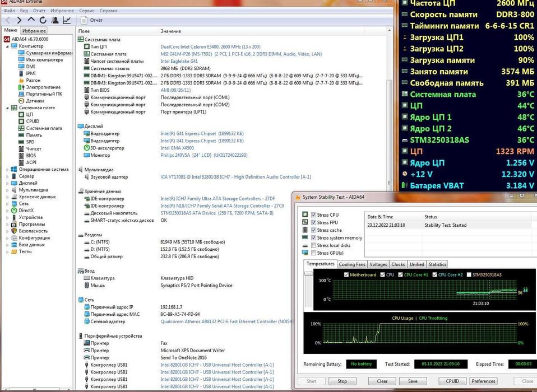Open the DirectX tree node
This screenshot has width=537, height=392.
click(x=26, y=210)
